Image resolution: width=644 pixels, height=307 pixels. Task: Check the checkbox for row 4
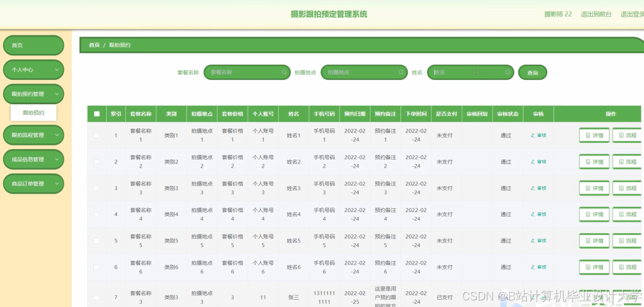pos(96,214)
